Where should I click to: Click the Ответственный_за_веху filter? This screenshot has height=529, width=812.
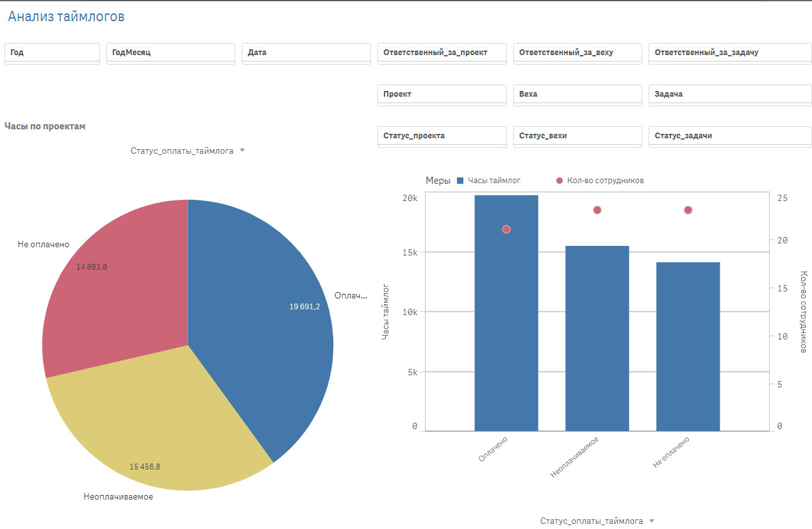(577, 53)
